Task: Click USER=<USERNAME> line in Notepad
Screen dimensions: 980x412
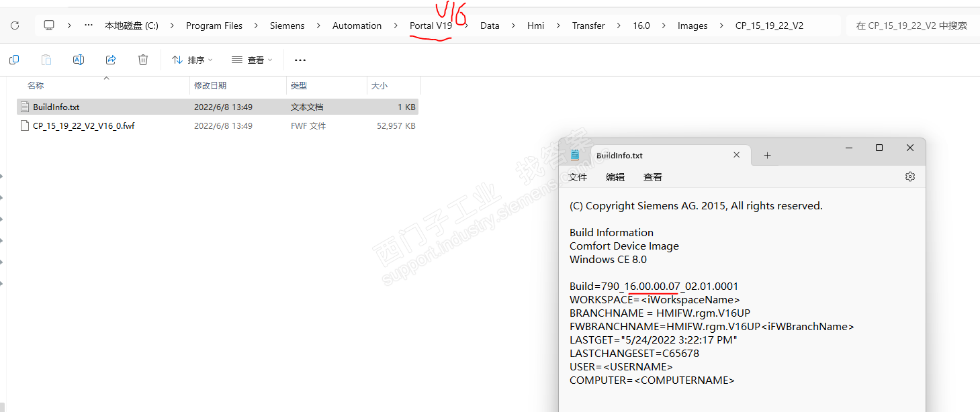Action: 621,367
